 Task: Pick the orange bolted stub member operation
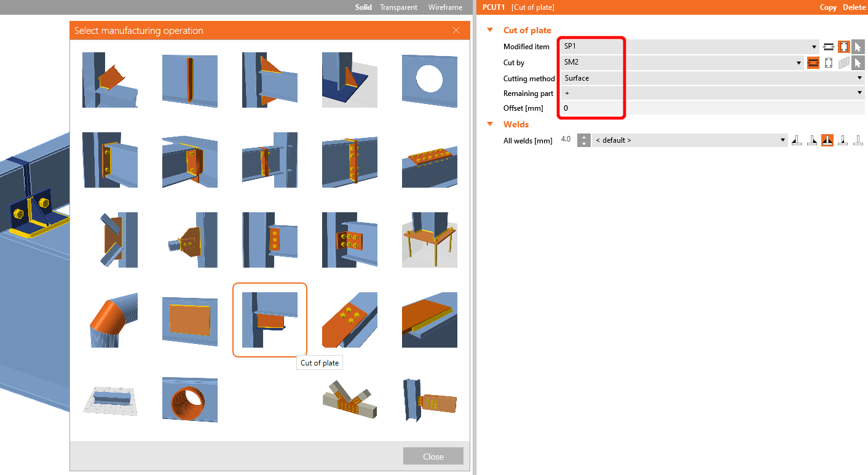tap(430, 400)
